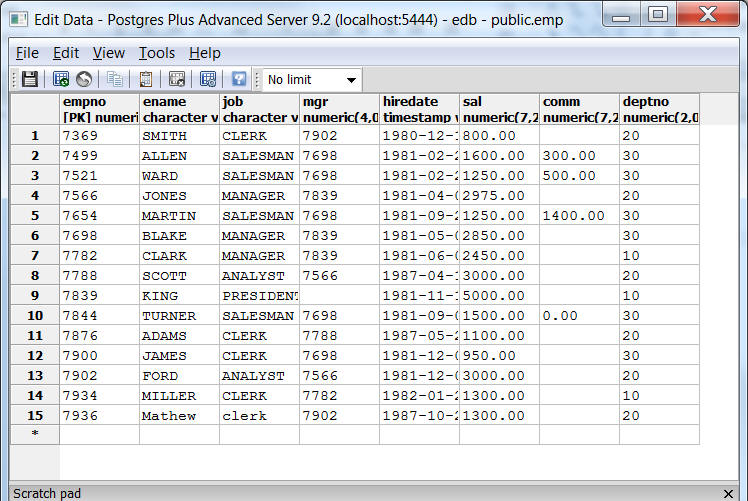The image size is (748, 501).
Task: Open the View menu
Action: 109,53
